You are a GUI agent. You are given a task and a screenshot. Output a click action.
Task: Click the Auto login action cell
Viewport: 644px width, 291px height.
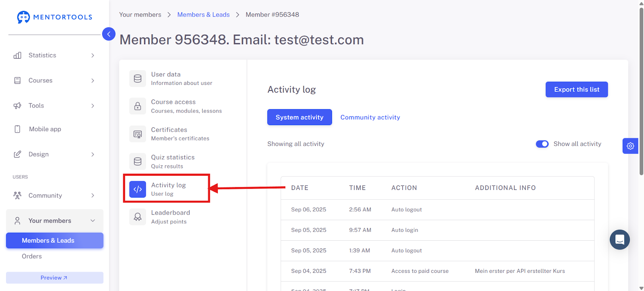click(405, 230)
